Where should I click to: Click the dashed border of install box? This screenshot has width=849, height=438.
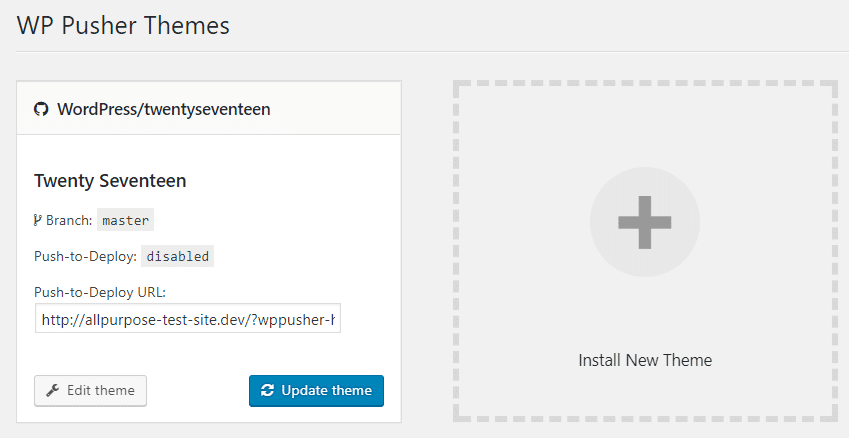[x=456, y=250]
